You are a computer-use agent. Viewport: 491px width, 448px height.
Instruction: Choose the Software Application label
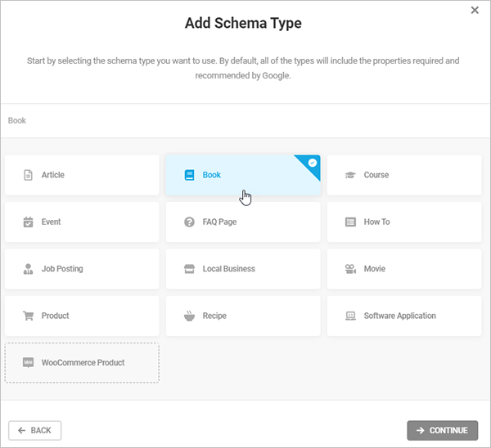[399, 316]
